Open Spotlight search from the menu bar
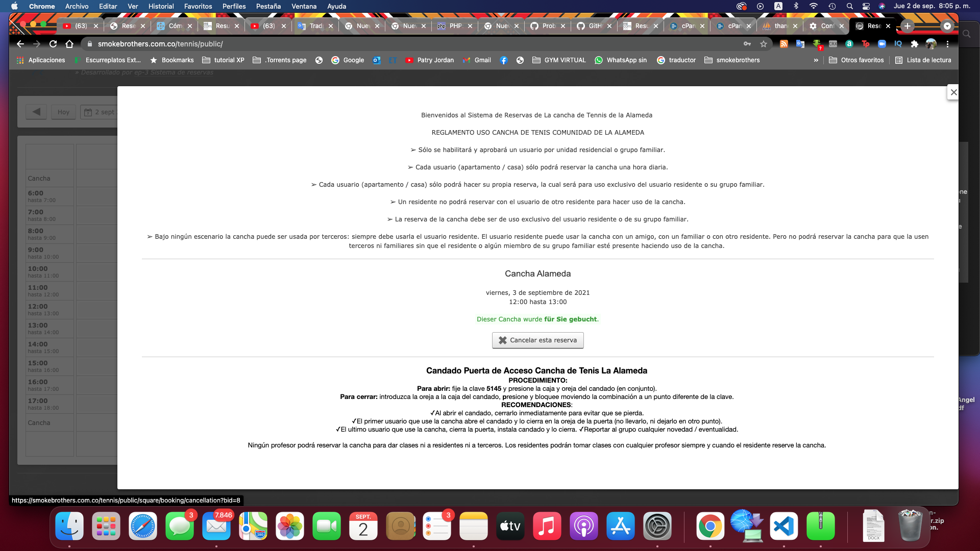Image resolution: width=980 pixels, height=551 pixels. [x=849, y=6]
